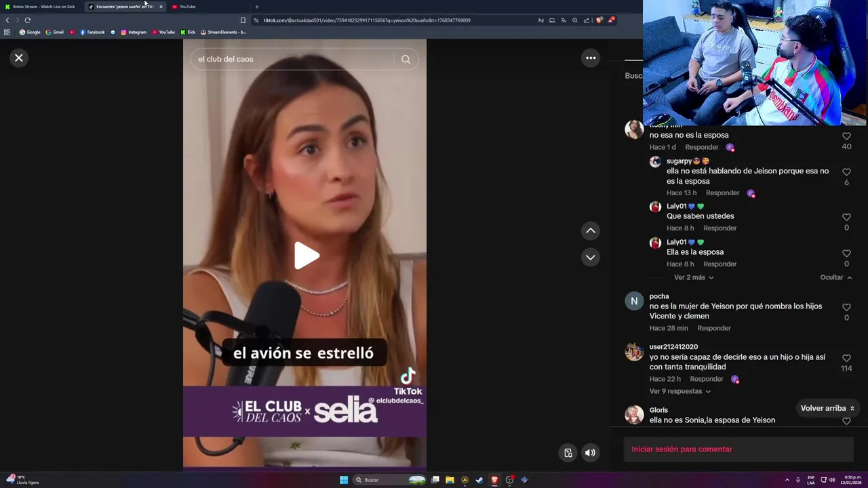
Task: Open a new browser tab
Action: (x=256, y=7)
